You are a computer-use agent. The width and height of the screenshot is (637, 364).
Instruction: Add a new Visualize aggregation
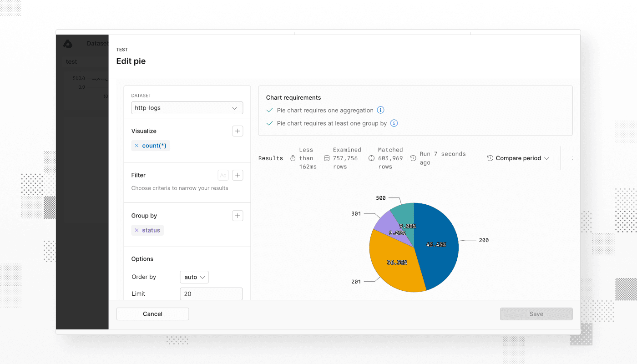(x=238, y=131)
